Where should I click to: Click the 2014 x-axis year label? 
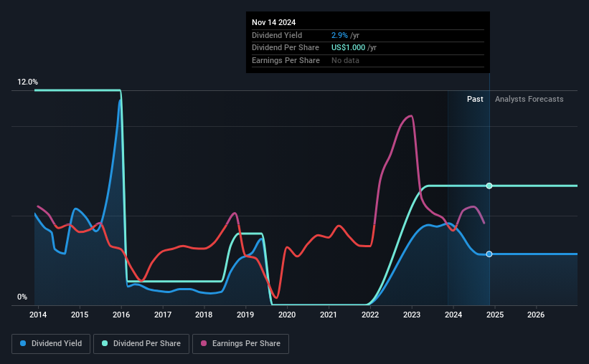tap(38, 315)
